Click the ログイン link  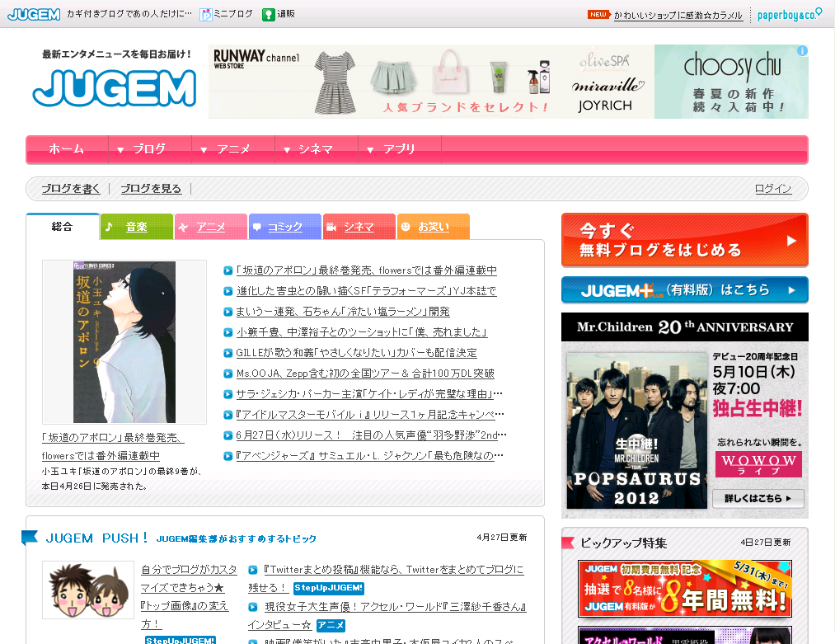(x=773, y=189)
